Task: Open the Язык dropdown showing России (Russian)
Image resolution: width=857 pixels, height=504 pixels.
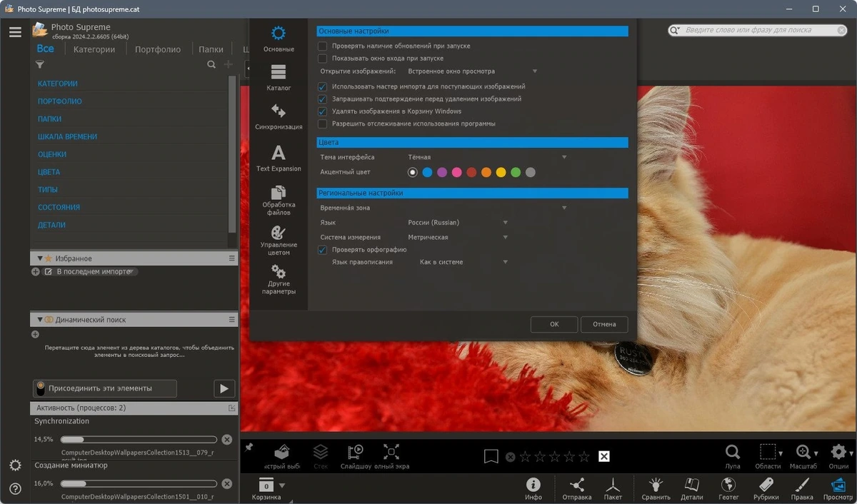Action: point(457,223)
